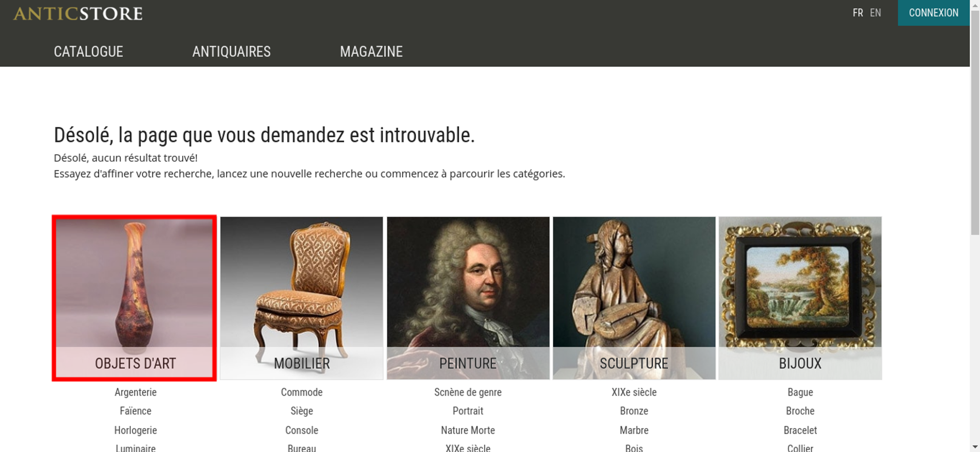Open the Bague jewelry link
The height and width of the screenshot is (452, 980).
pos(800,392)
